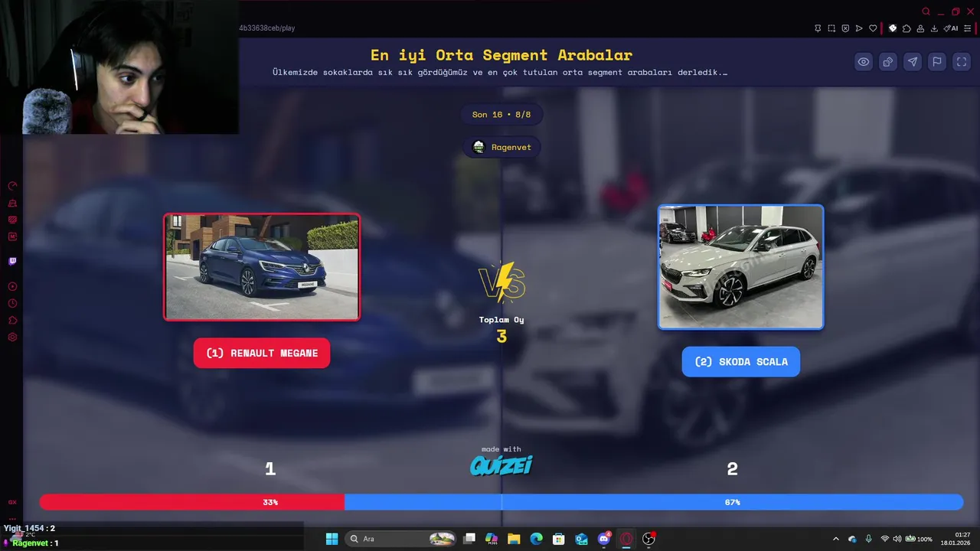Select the blue Renault Megane car image
The height and width of the screenshot is (551, 980).
coord(262,267)
